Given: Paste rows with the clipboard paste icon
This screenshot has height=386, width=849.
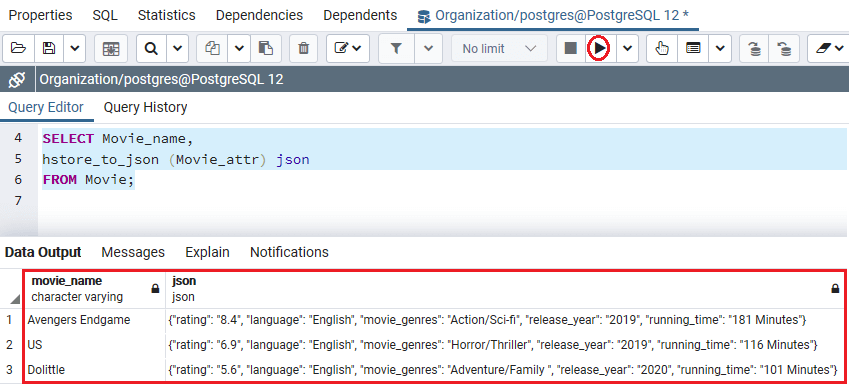Looking at the screenshot, I should [265, 48].
